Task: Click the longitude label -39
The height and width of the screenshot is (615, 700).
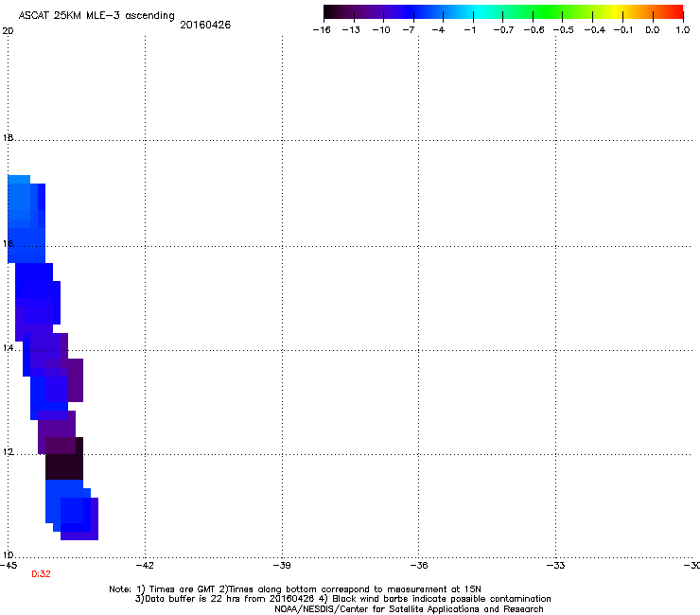Action: [x=282, y=566]
